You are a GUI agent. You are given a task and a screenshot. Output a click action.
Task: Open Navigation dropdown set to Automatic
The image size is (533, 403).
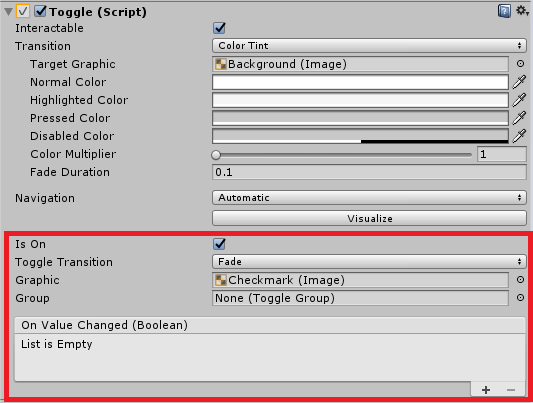[369, 198]
